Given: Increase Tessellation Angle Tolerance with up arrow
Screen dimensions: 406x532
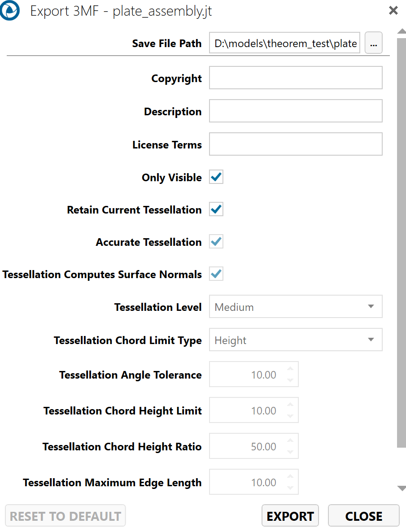Looking at the screenshot, I should (290, 370).
